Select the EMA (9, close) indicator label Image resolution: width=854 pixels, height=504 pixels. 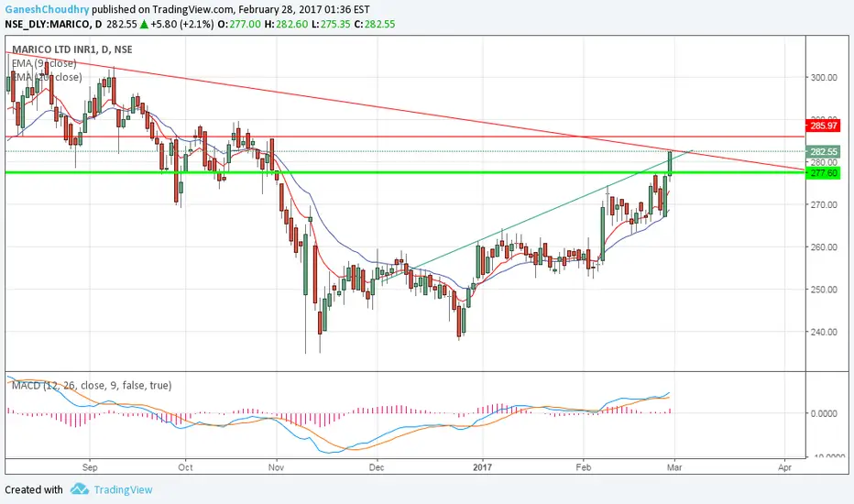click(44, 63)
